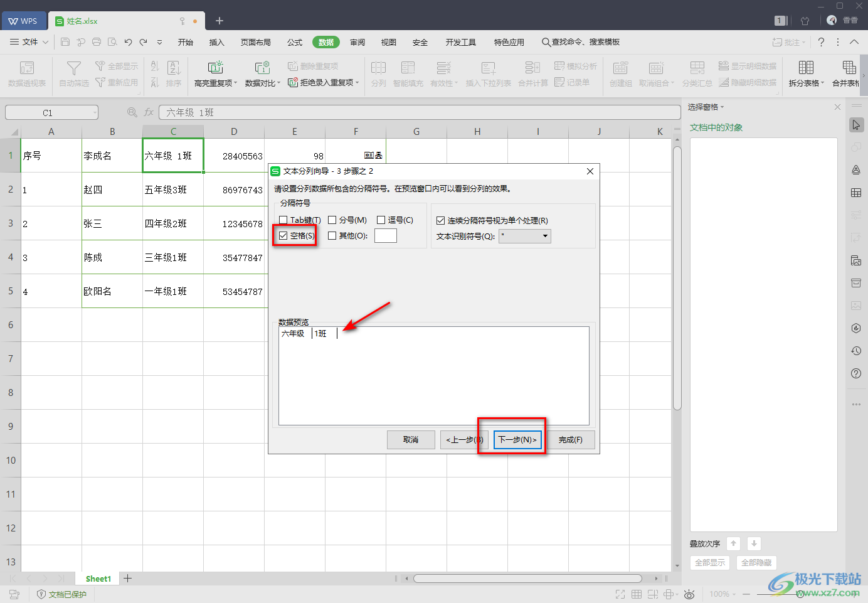Add a new sheet with plus icon
Image resolution: width=868 pixels, height=603 pixels.
(x=128, y=579)
